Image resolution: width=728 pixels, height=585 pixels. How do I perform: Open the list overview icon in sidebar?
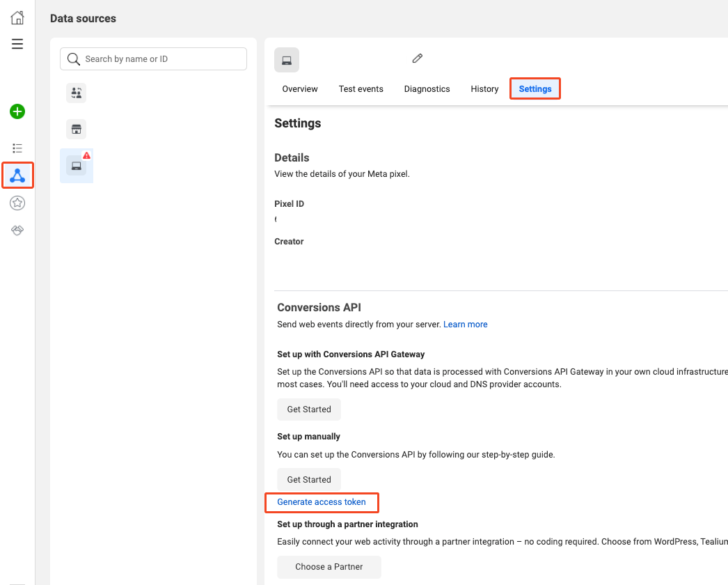[x=17, y=148]
